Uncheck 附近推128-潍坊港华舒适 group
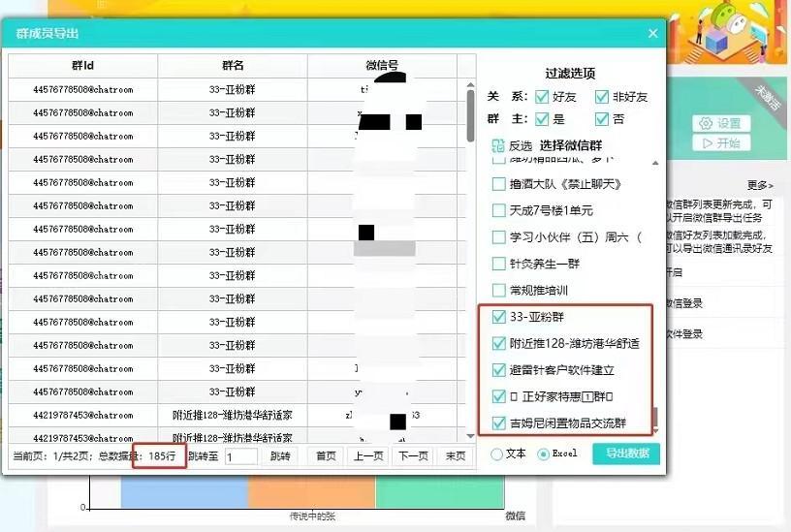The width and height of the screenshot is (791, 532). [x=498, y=343]
